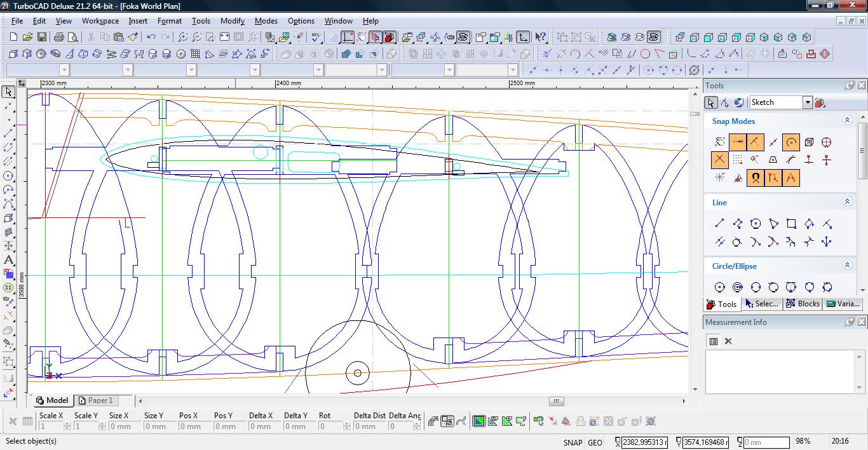Image resolution: width=868 pixels, height=450 pixels.
Task: Click the Format Painter brush icon
Action: click(x=133, y=37)
